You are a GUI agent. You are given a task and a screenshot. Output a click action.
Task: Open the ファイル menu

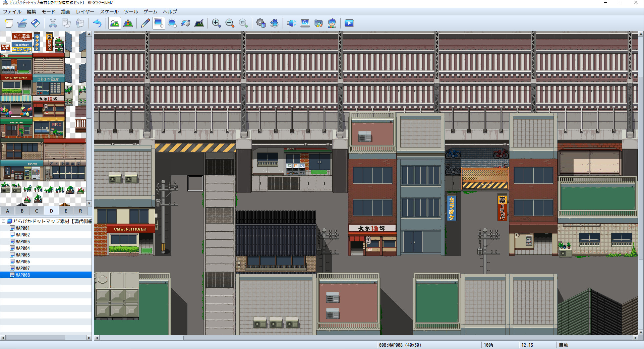[x=12, y=12]
